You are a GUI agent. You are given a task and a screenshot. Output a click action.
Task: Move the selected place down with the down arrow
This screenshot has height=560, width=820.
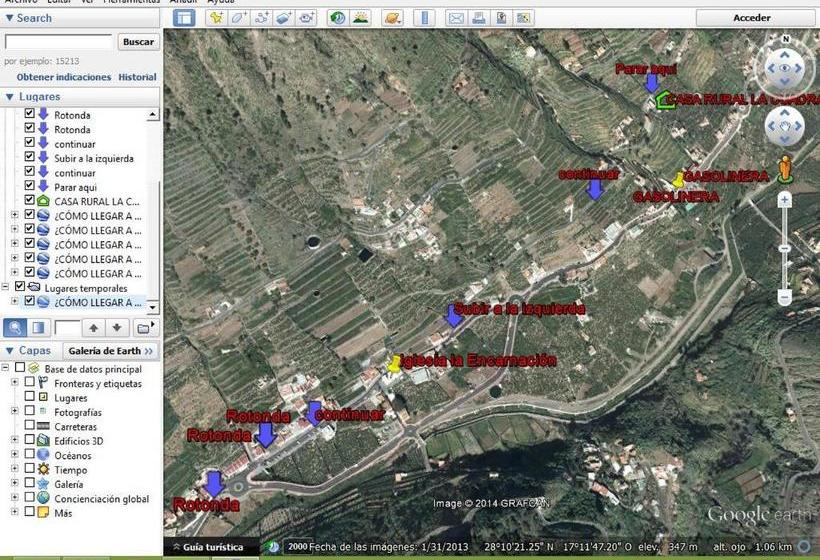point(117,328)
